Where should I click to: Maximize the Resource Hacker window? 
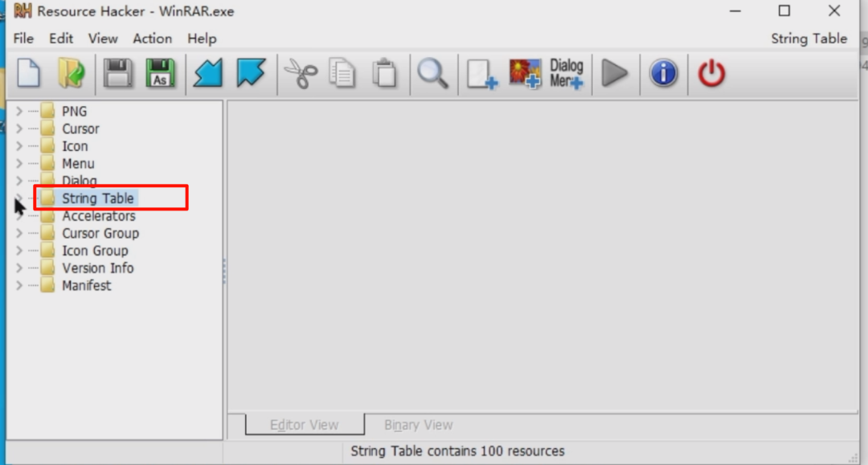pos(784,10)
